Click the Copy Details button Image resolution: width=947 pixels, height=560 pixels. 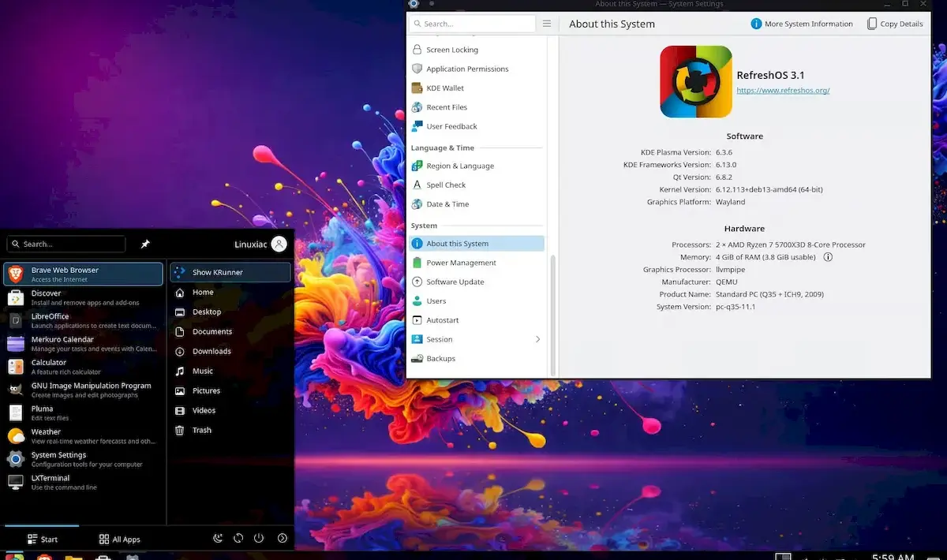895,24
